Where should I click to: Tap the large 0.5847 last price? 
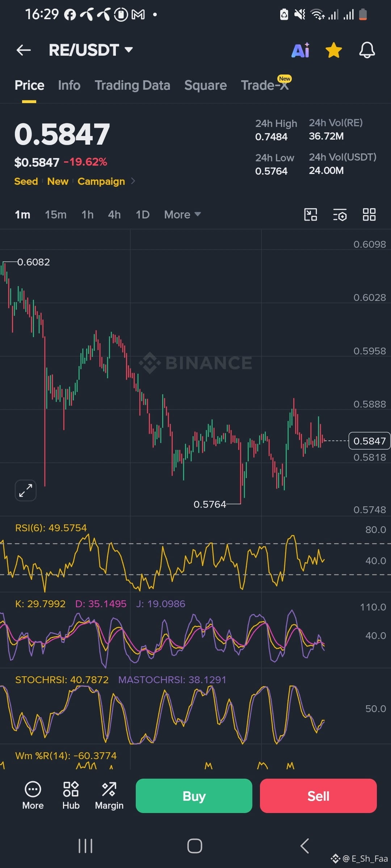click(x=62, y=134)
